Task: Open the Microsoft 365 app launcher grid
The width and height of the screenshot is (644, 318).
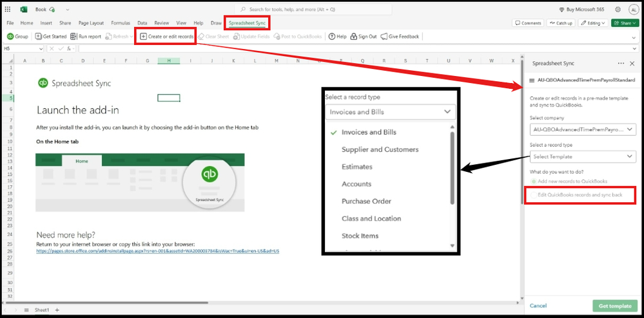Action: tap(8, 10)
